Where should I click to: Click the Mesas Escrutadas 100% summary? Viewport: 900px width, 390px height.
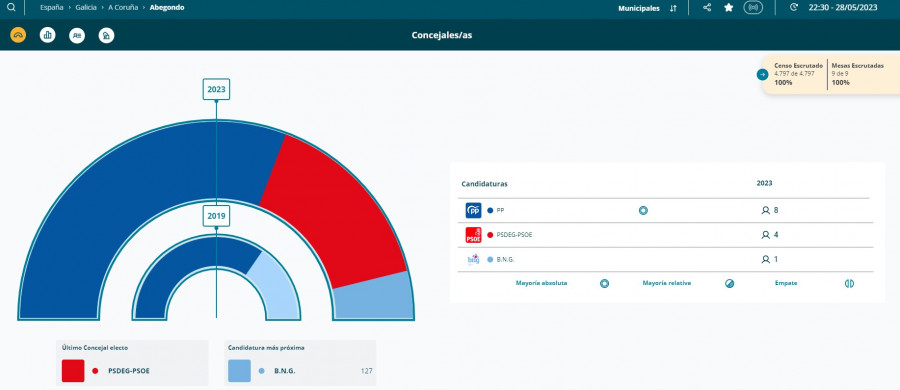click(858, 75)
